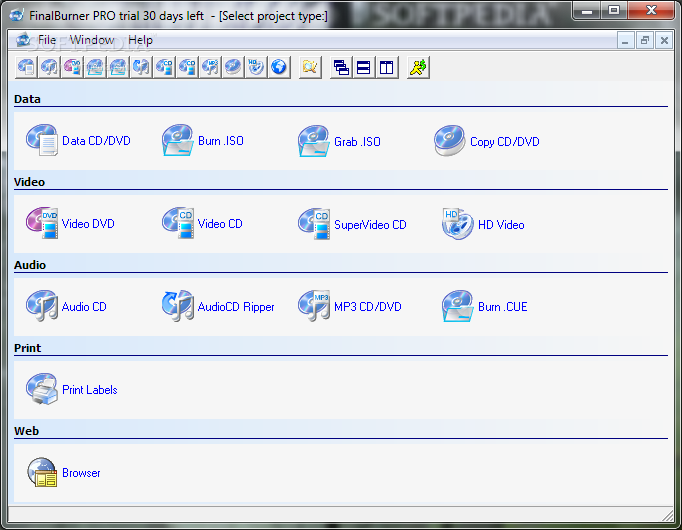Click the document icon beside File menu
Screen dimensions: 682x530
[23, 40]
